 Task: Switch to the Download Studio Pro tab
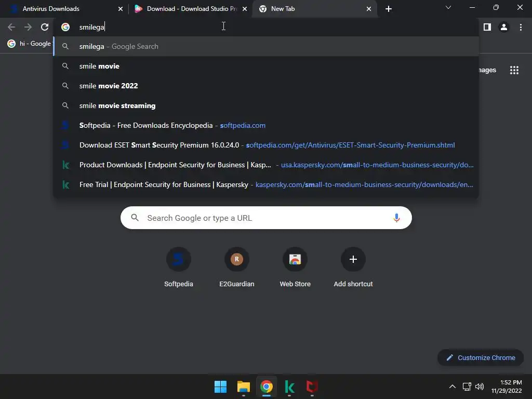tap(190, 9)
